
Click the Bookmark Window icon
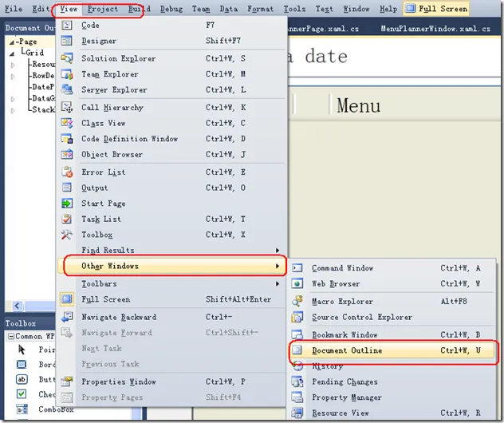[297, 334]
